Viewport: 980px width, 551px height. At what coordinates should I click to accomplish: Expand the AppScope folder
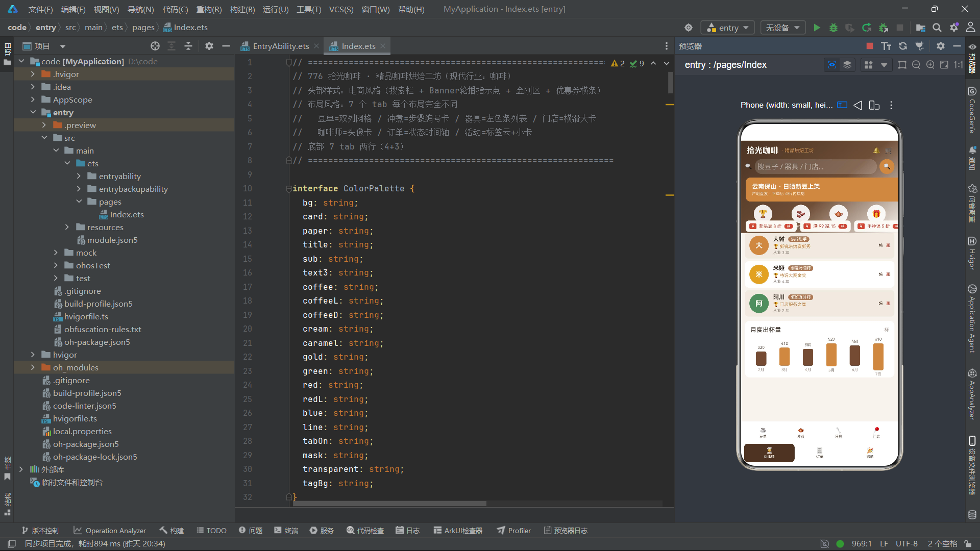coord(33,99)
